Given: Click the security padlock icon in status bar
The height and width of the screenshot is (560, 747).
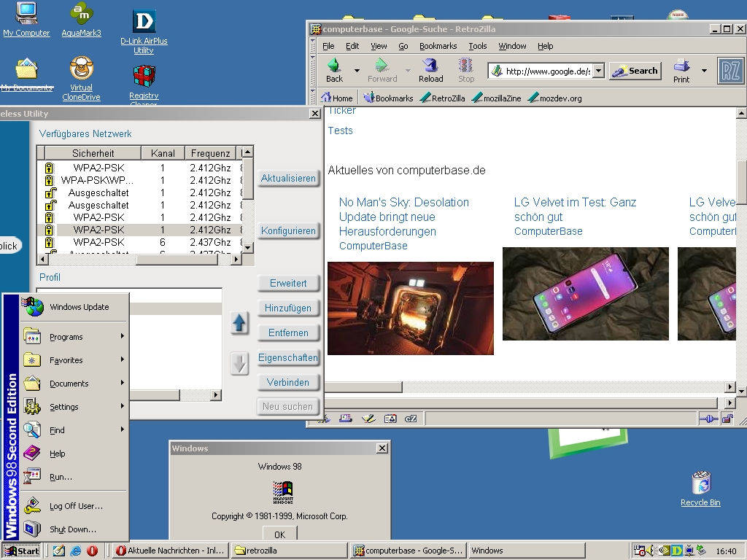Looking at the screenshot, I should coord(727,419).
